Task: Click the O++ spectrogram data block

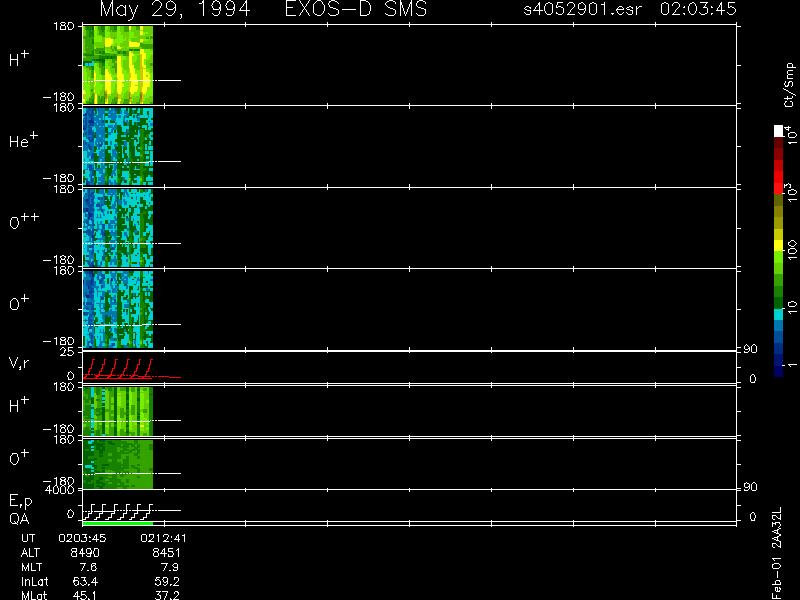Action: point(118,228)
